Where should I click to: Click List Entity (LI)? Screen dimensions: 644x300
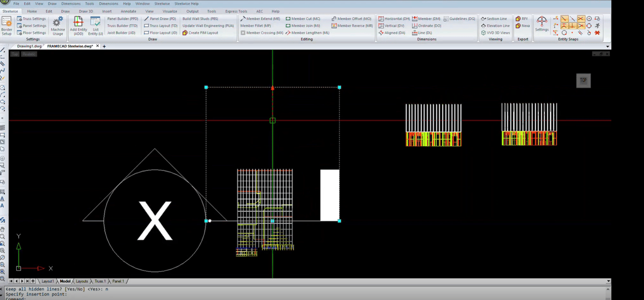coord(95,26)
